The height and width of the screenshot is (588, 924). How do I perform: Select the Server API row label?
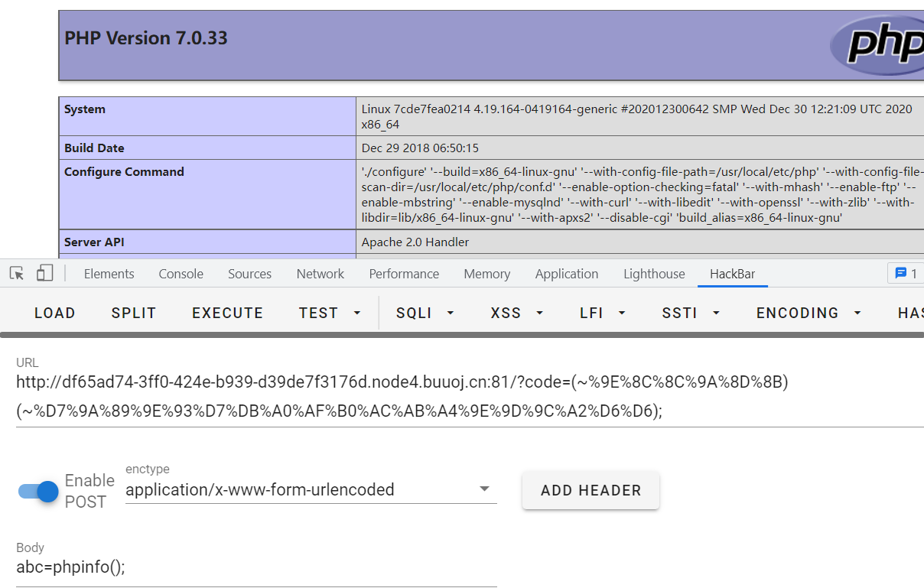pos(94,242)
